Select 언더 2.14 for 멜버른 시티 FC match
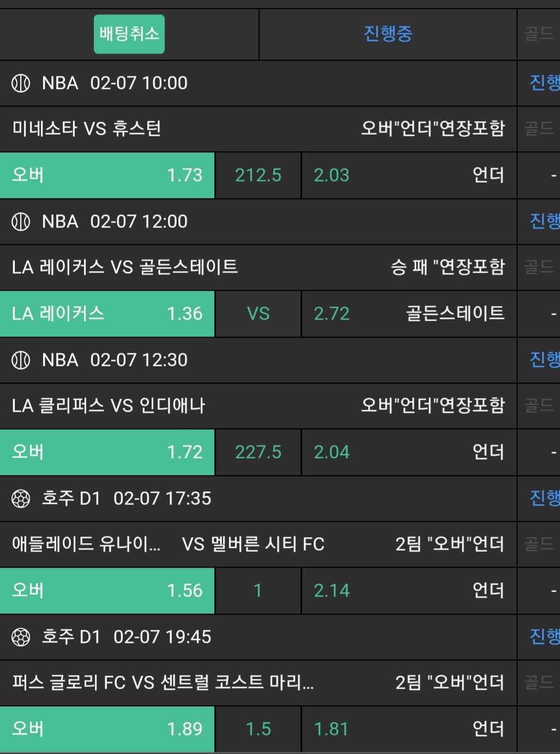 click(x=408, y=590)
